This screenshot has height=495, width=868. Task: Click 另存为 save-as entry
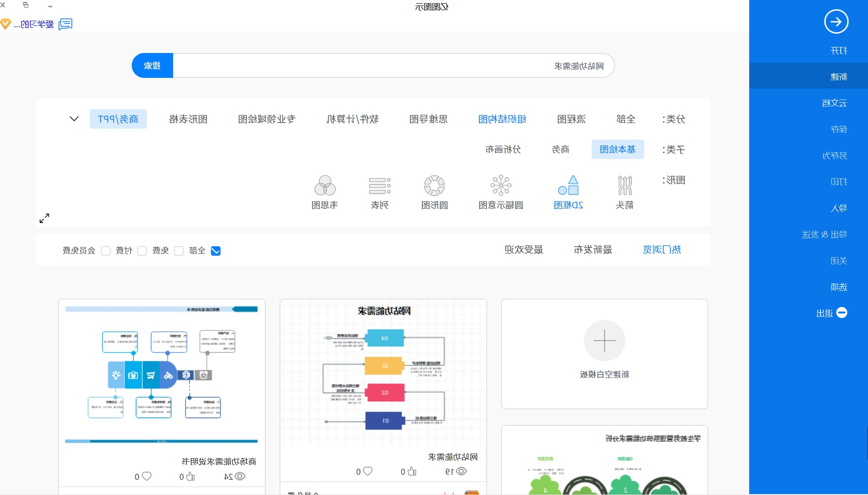[x=834, y=155]
